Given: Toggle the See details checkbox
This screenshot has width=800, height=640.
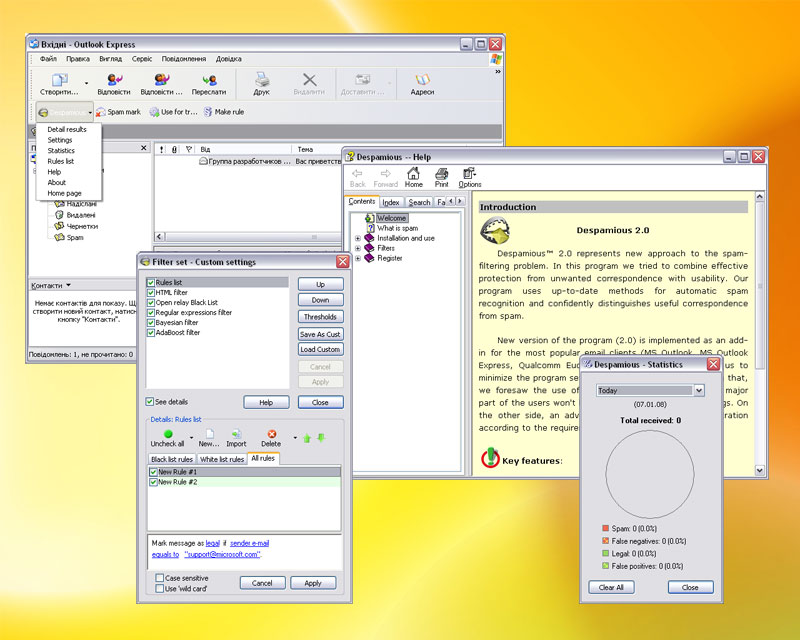Looking at the screenshot, I should tap(149, 402).
